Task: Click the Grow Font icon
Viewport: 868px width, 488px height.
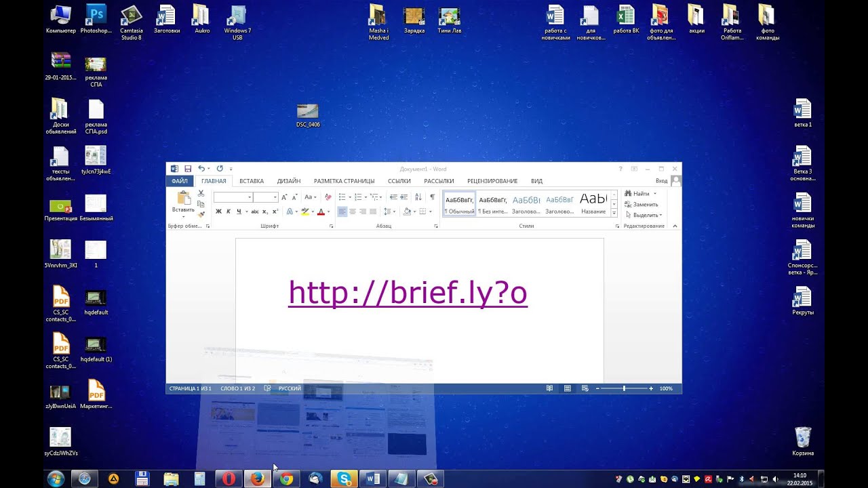Action: point(284,197)
